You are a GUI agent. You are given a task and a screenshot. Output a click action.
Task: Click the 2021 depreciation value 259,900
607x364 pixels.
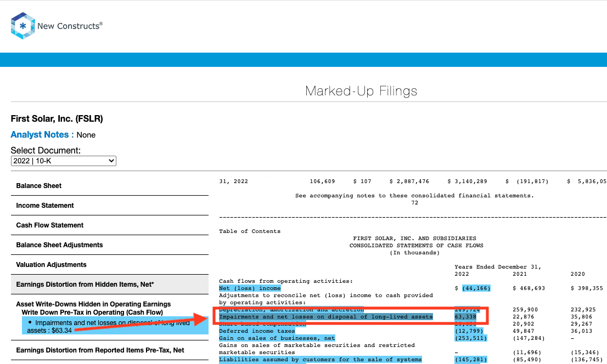pos(525,310)
